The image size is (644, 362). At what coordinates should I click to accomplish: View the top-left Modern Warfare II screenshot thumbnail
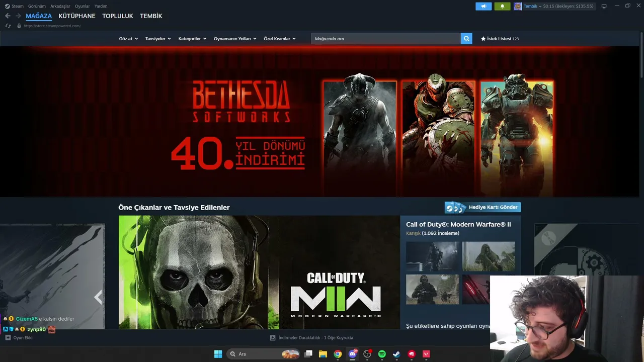pos(433,256)
